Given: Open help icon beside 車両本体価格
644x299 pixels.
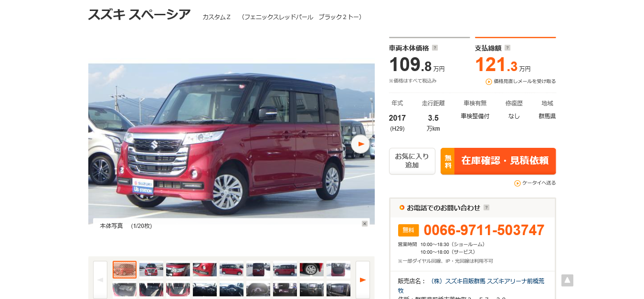Looking at the screenshot, I should [435, 48].
